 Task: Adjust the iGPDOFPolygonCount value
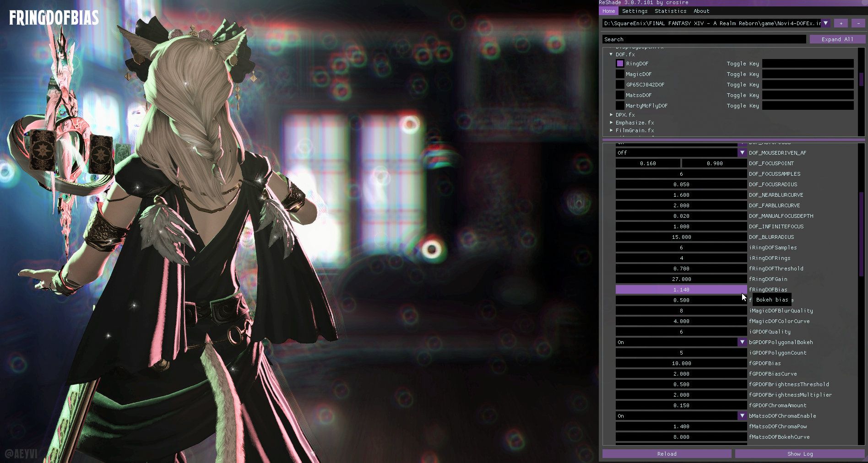point(681,353)
